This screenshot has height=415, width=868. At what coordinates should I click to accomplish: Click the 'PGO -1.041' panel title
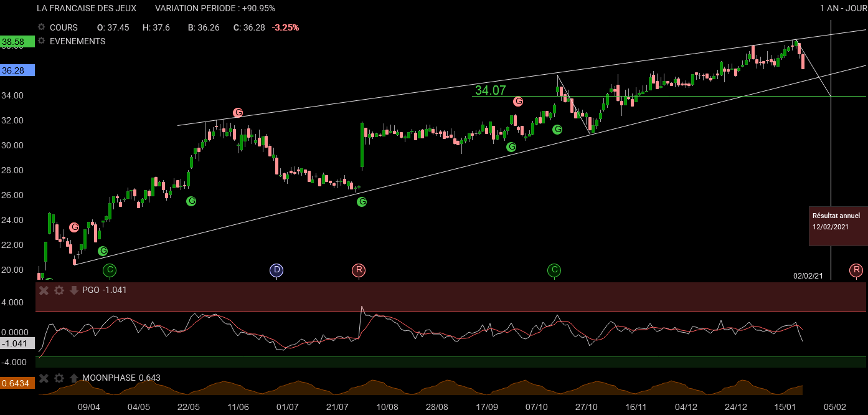[105, 290]
